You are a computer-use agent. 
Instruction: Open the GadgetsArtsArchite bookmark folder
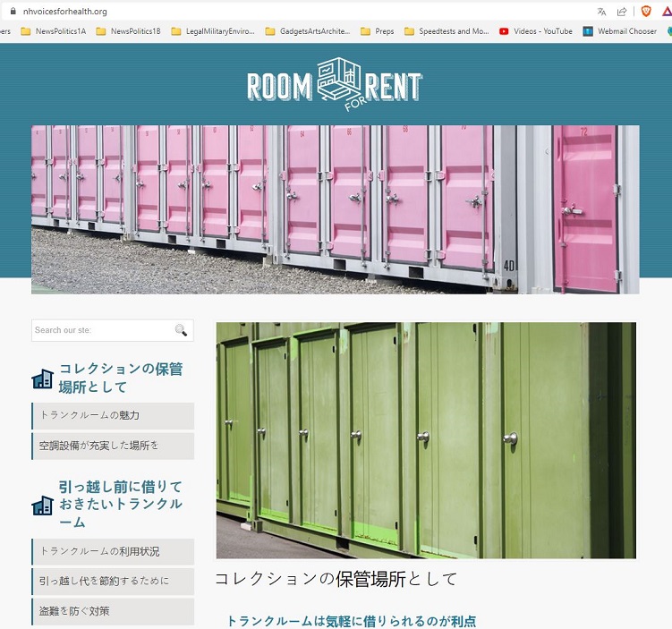tap(307, 31)
